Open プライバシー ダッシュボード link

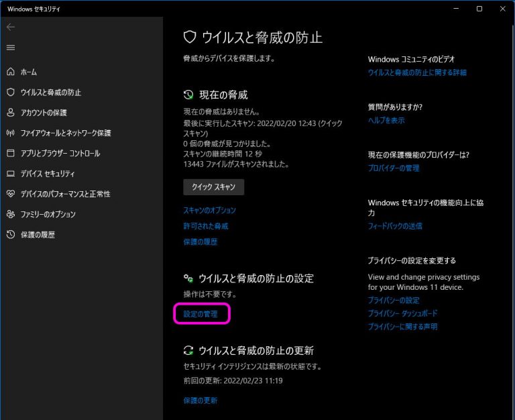(402, 313)
